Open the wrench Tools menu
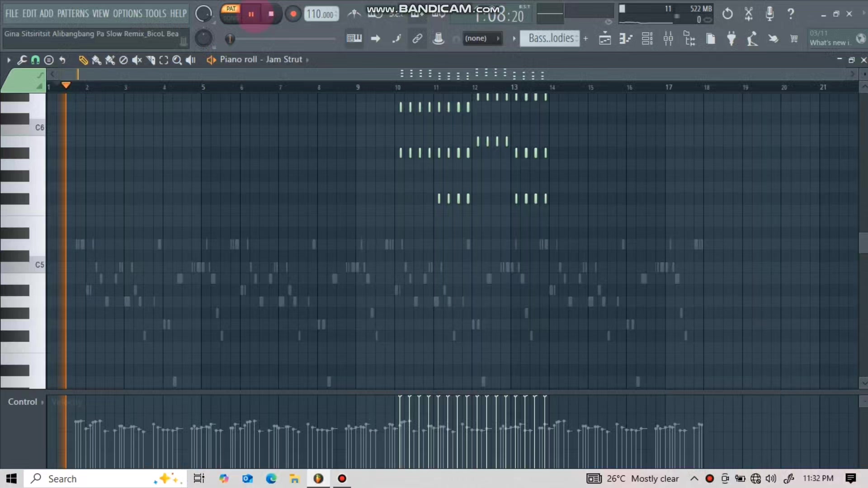868x488 pixels. (22, 60)
